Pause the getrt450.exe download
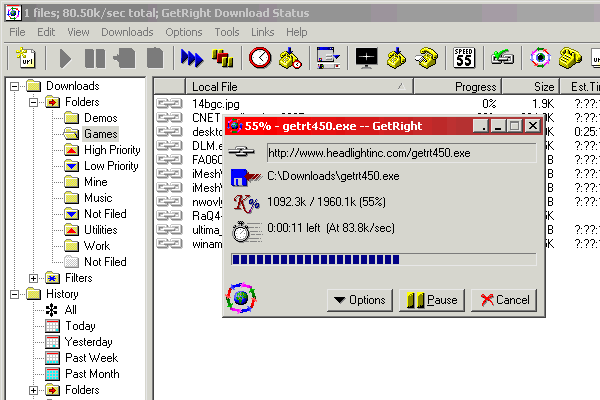 [x=432, y=300]
